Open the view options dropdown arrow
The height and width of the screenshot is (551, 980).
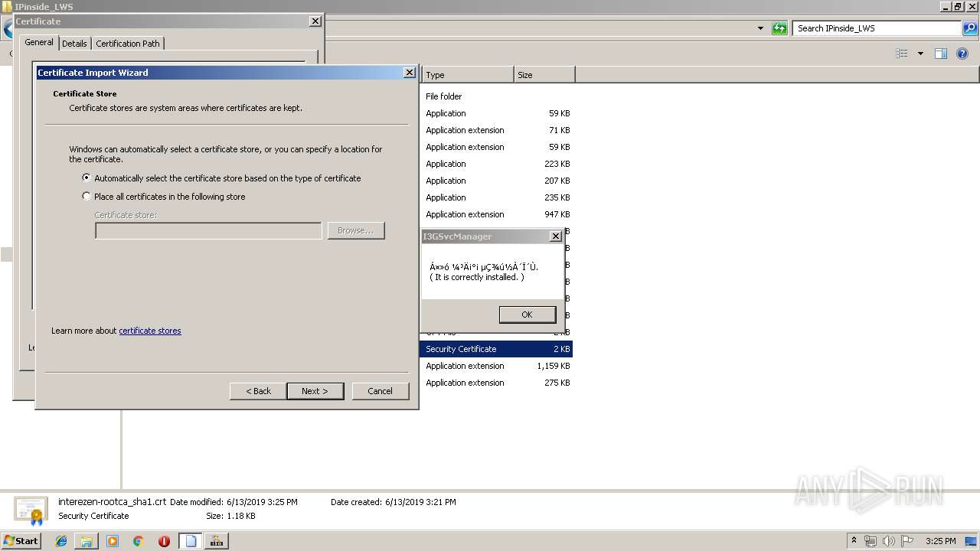(920, 54)
